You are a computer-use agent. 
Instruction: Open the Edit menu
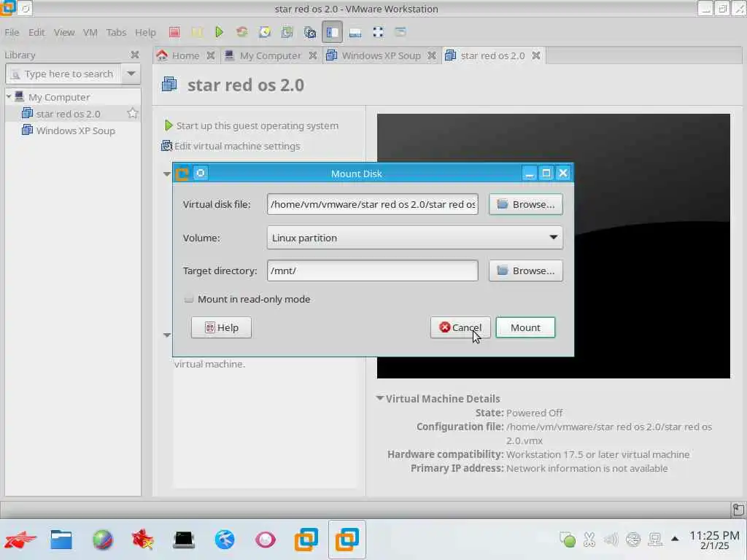pyautogui.click(x=36, y=32)
